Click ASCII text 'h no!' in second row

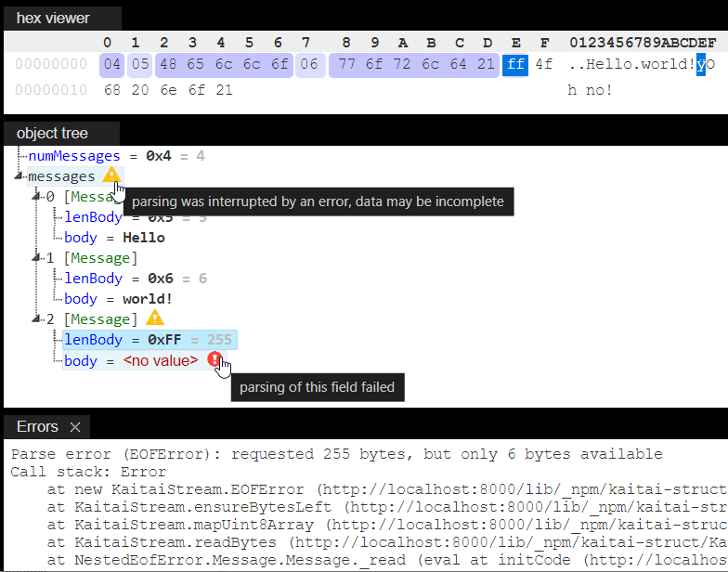point(590,91)
